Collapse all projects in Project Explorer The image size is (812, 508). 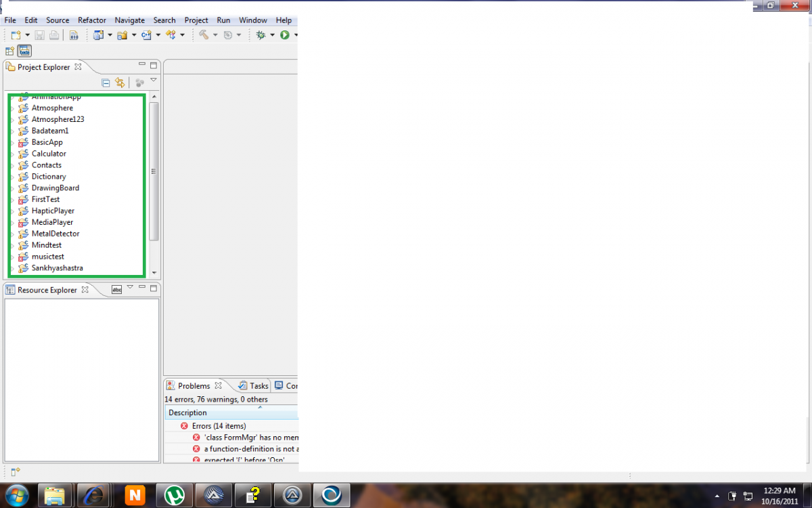[x=106, y=83]
